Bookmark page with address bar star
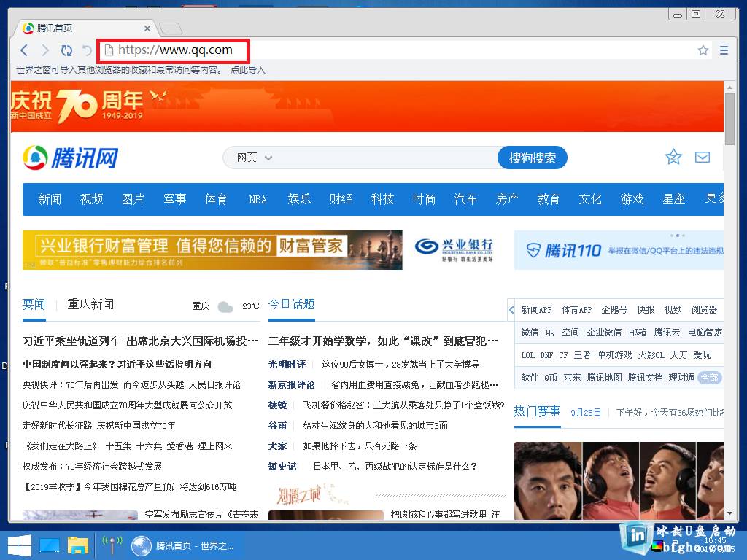747x560 pixels. pyautogui.click(x=703, y=50)
